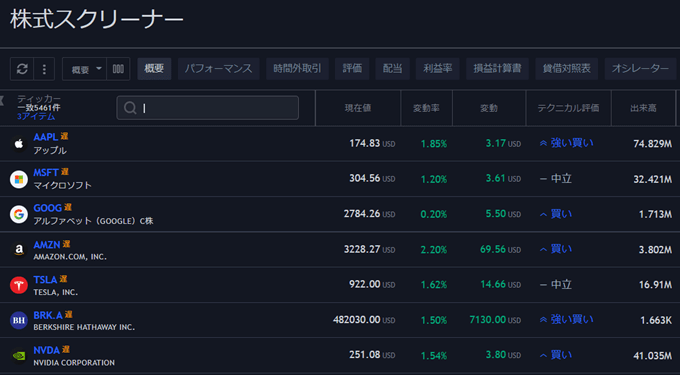
Task: Switch to the 利益率 tab
Action: coord(438,68)
